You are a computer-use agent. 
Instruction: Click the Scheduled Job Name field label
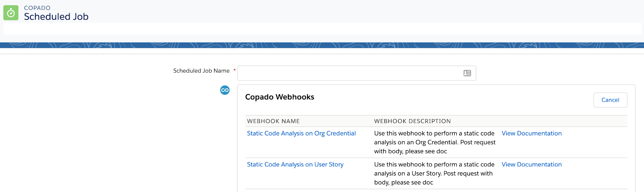tap(201, 71)
